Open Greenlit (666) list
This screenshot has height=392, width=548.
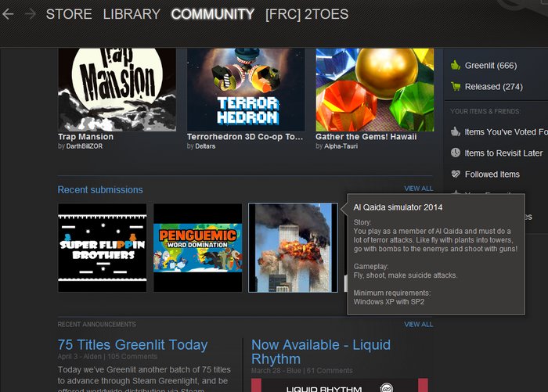(491, 66)
